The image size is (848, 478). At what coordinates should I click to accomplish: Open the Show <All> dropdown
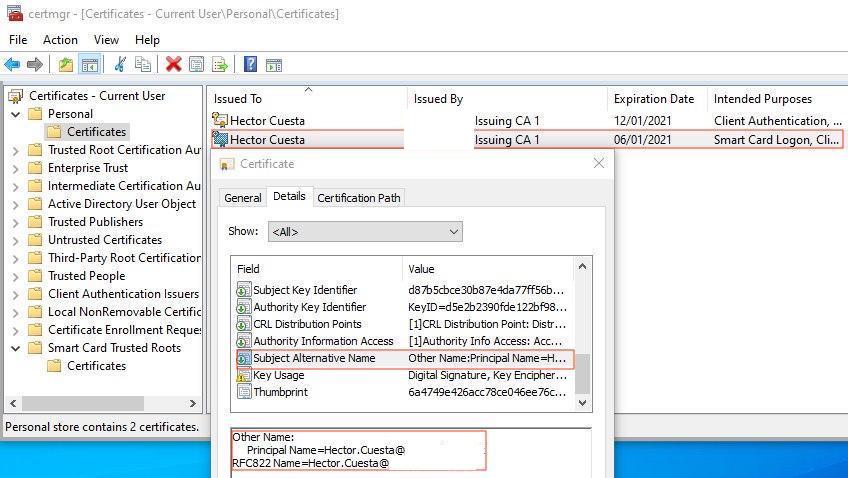point(365,232)
